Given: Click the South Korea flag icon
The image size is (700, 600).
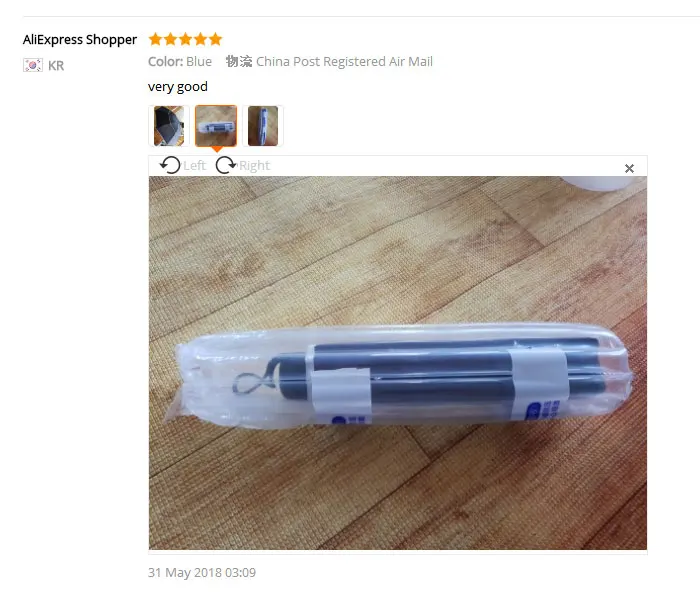Looking at the screenshot, I should pos(33,65).
